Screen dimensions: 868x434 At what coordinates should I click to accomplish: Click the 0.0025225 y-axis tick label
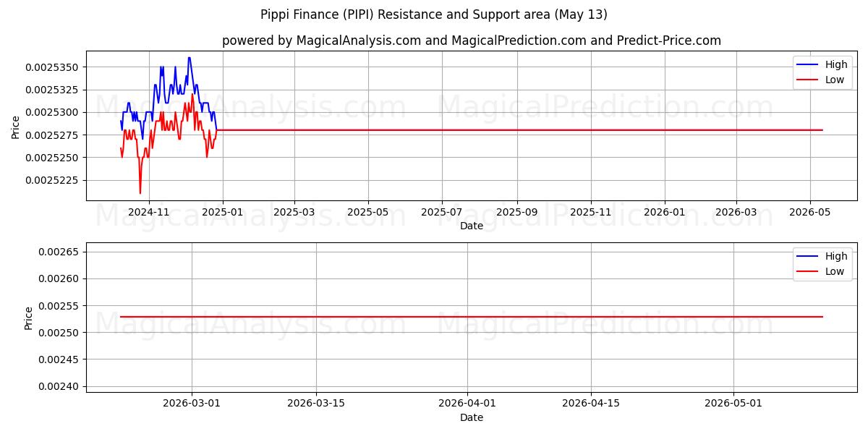51,180
